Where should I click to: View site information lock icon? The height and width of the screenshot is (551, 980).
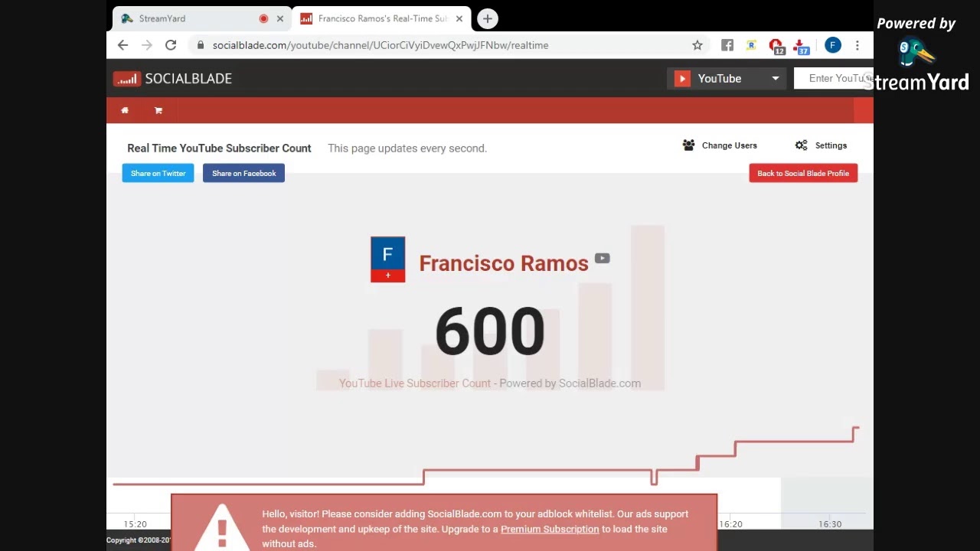201,45
